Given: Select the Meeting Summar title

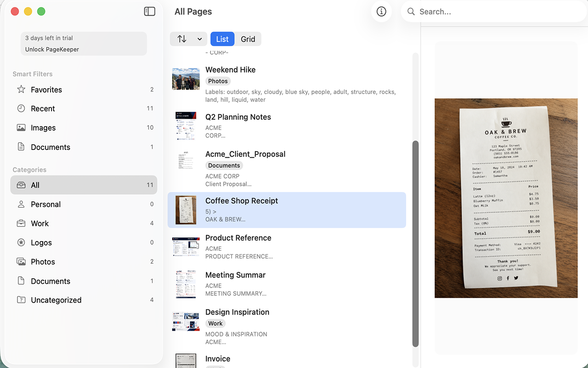Looking at the screenshot, I should [235, 275].
